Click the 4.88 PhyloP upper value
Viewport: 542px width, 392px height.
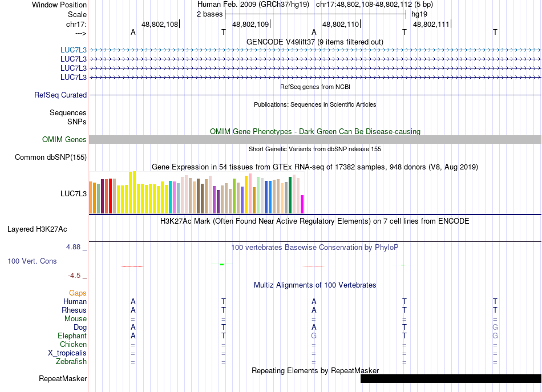tap(73, 247)
